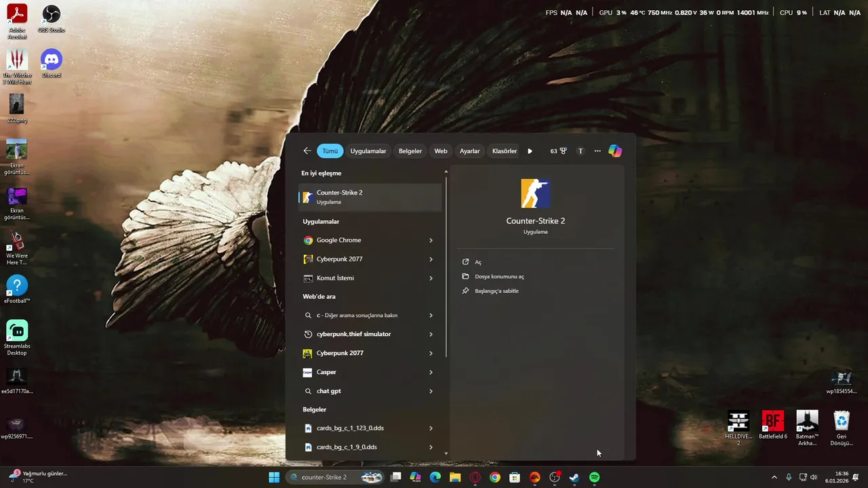
Task: Expand the Casper web result chevron
Action: coord(431,372)
